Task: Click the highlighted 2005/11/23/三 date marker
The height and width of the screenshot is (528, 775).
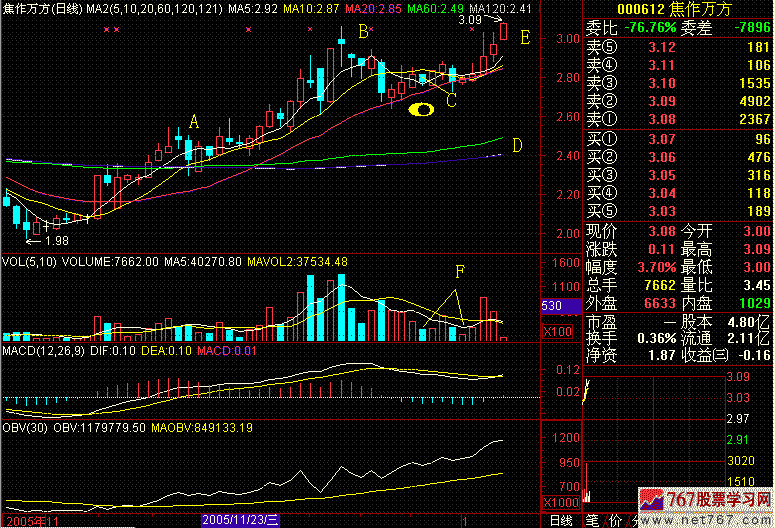Action: click(x=240, y=520)
